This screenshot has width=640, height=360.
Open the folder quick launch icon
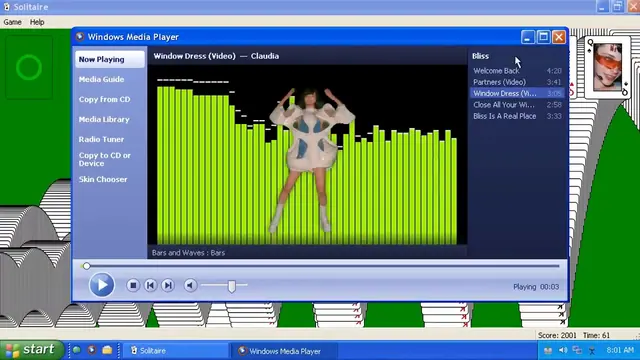click(107, 350)
